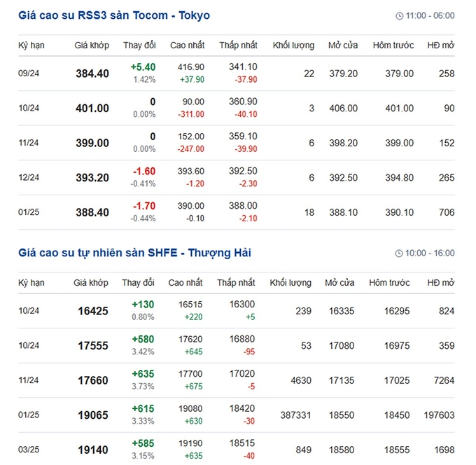Select the Giá khớp column header in Tocom table
Viewport: 476px width, 465px height.
[x=92, y=46]
